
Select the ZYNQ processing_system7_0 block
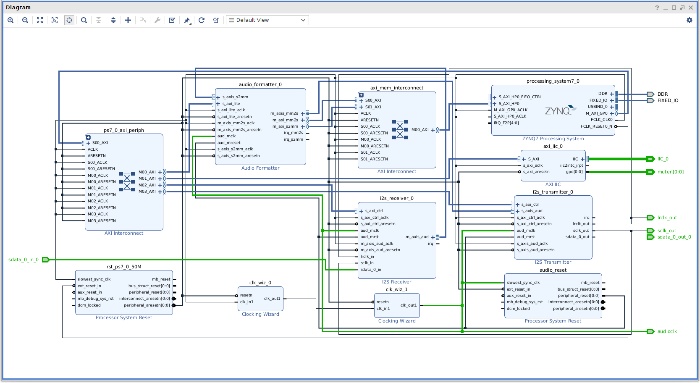click(553, 110)
